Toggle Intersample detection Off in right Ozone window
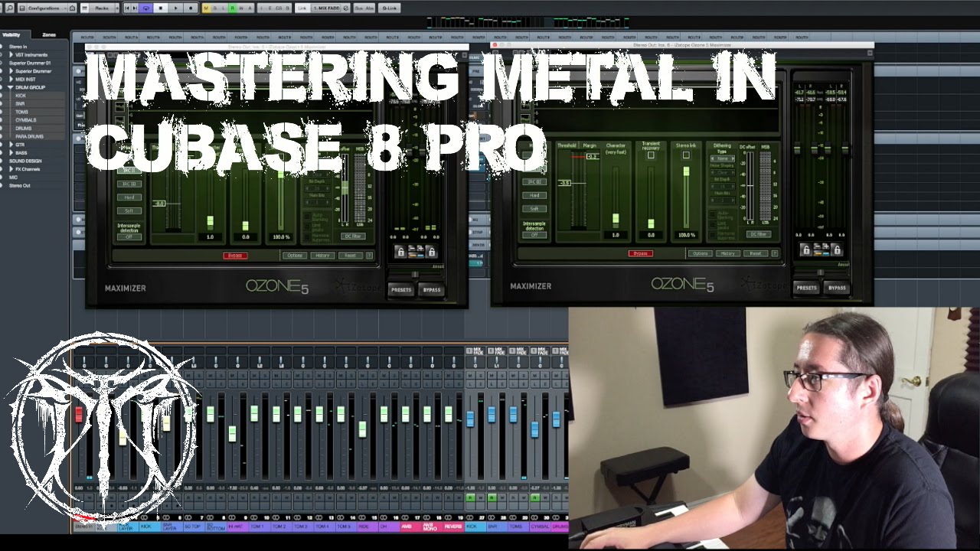This screenshot has width=980, height=551. [534, 235]
